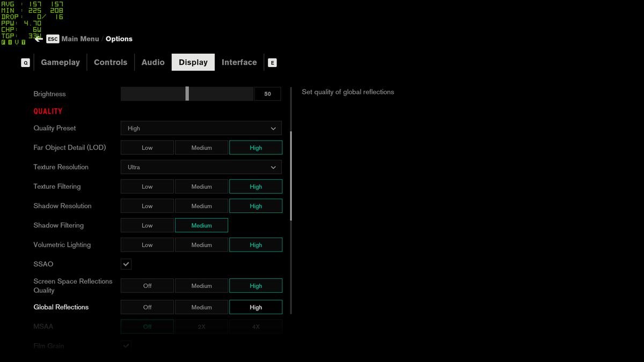Viewport: 644px width, 362px height.
Task: Open the Gameplay tab
Action: [x=60, y=62]
